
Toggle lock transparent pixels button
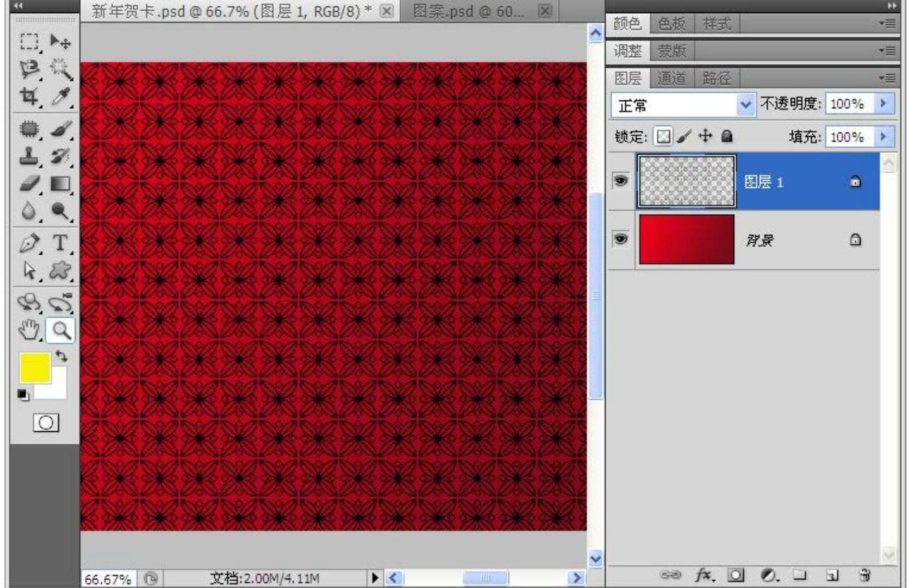coord(665,136)
